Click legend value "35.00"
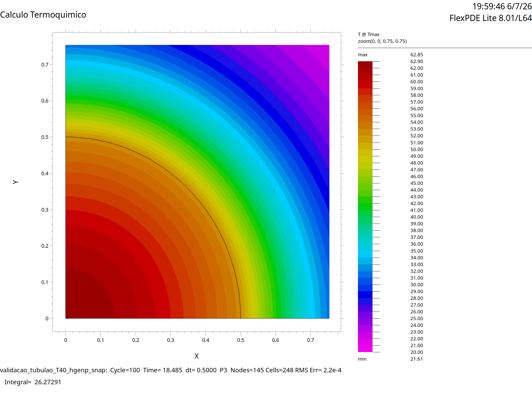The height and width of the screenshot is (398, 532). pos(417,251)
